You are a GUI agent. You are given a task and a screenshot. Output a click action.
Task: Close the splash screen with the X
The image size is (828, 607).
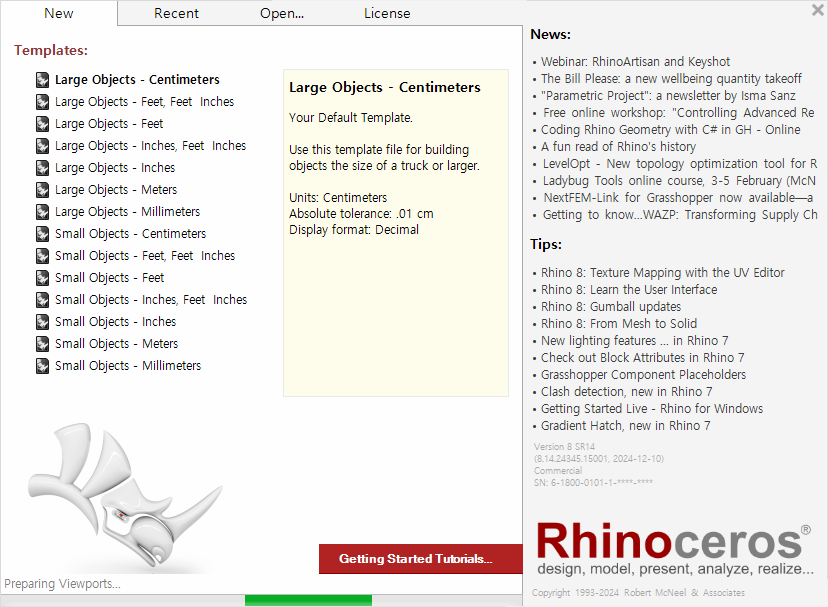pos(817,10)
